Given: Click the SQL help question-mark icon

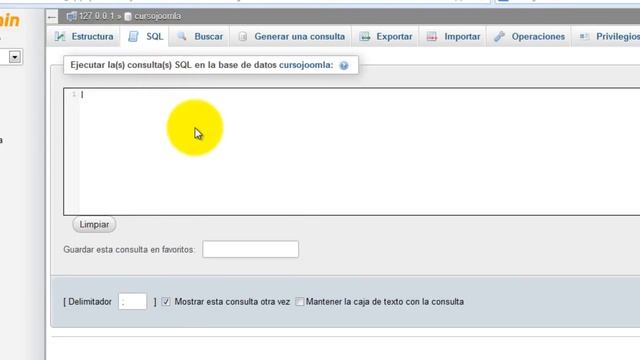Looking at the screenshot, I should pos(344,65).
